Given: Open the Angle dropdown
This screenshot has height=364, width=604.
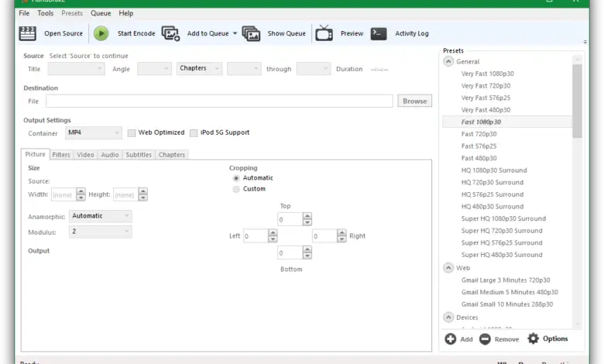Looking at the screenshot, I should click(x=154, y=69).
